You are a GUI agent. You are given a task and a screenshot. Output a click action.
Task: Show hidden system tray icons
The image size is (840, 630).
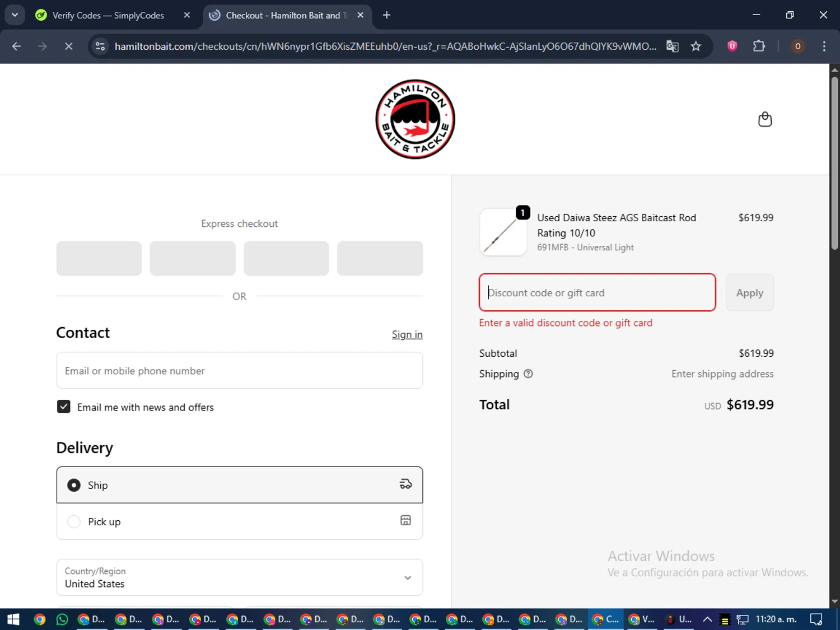tap(707, 619)
